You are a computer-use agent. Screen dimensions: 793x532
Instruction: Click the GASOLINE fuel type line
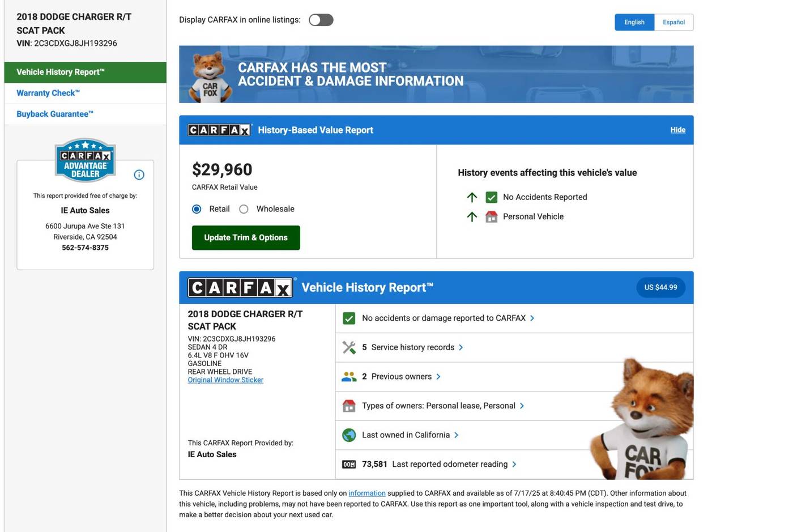[x=204, y=364]
